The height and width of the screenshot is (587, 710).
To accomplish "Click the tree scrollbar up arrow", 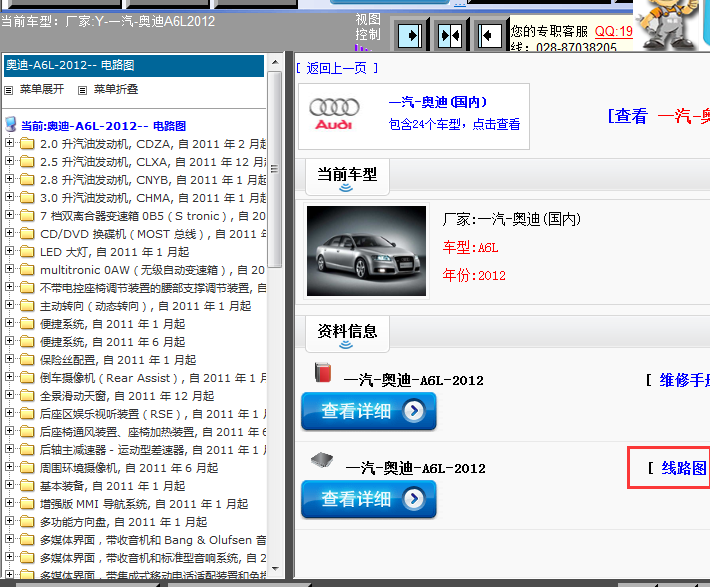I will click(275, 62).
